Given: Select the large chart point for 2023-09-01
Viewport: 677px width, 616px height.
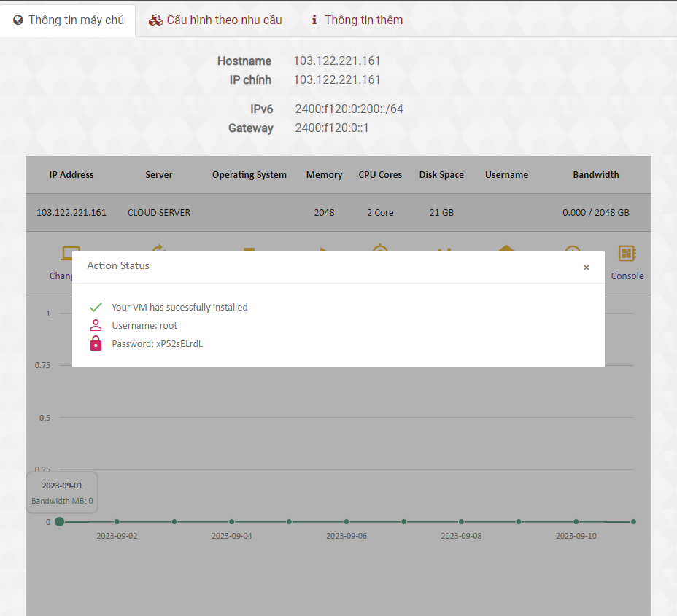Looking at the screenshot, I should 60,522.
